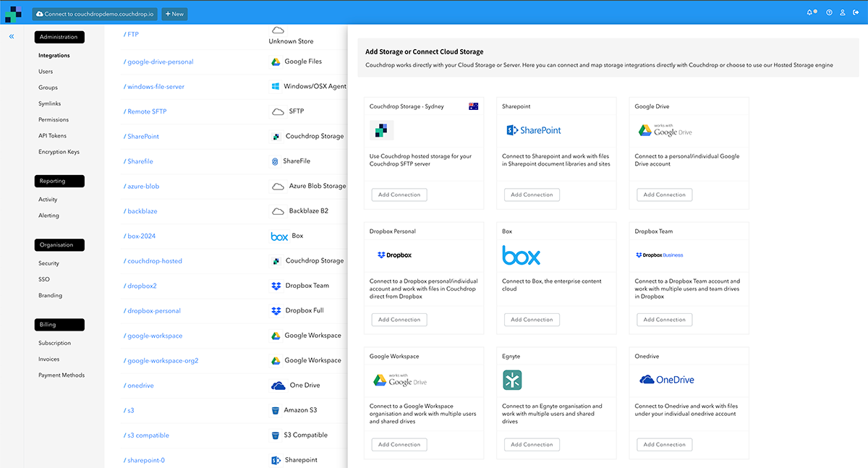The image size is (868, 468).
Task: Open Activity under Reporting
Action: click(48, 200)
